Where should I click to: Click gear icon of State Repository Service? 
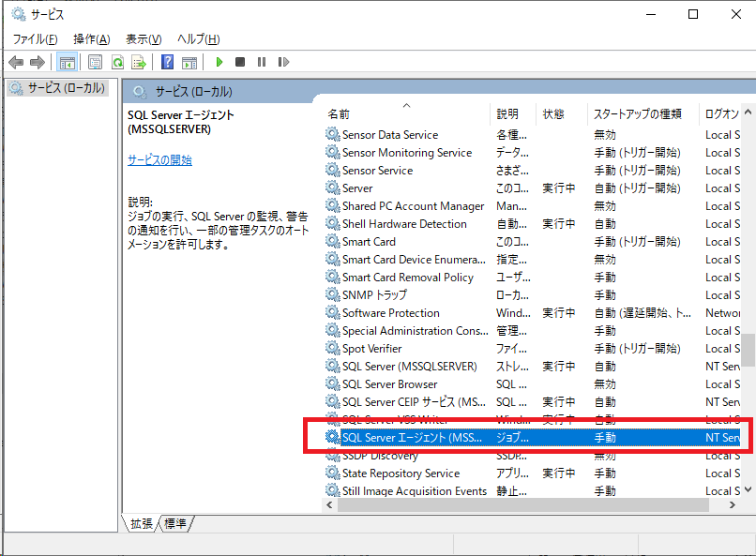click(332, 473)
